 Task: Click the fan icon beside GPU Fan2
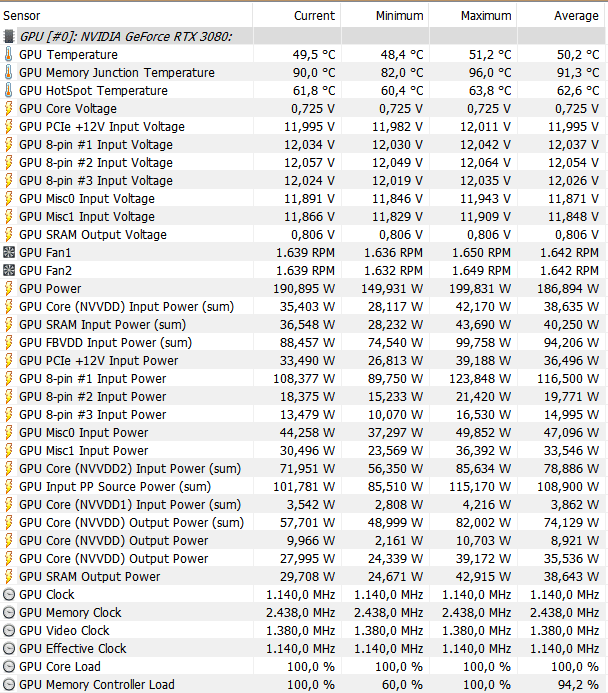(9, 270)
